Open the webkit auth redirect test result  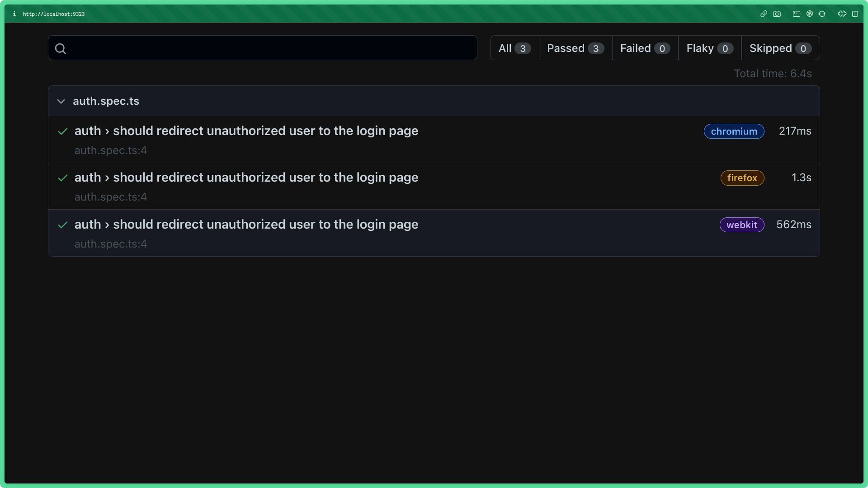point(246,225)
